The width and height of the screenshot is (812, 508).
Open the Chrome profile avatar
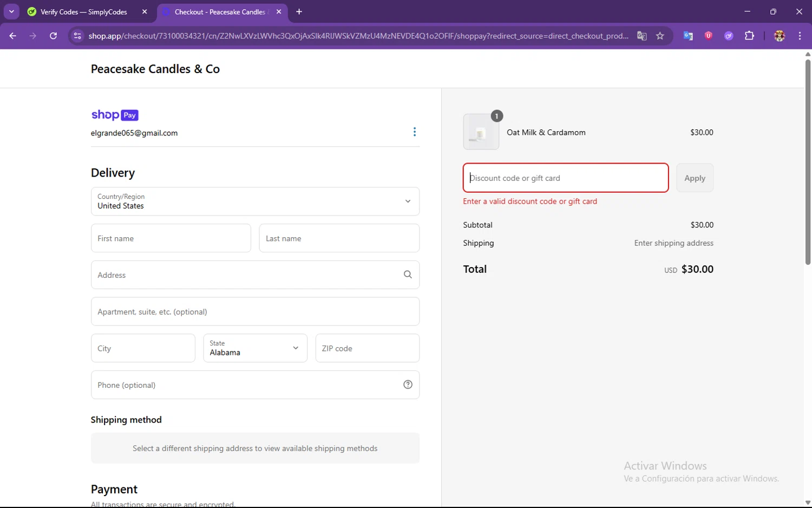[780, 36]
